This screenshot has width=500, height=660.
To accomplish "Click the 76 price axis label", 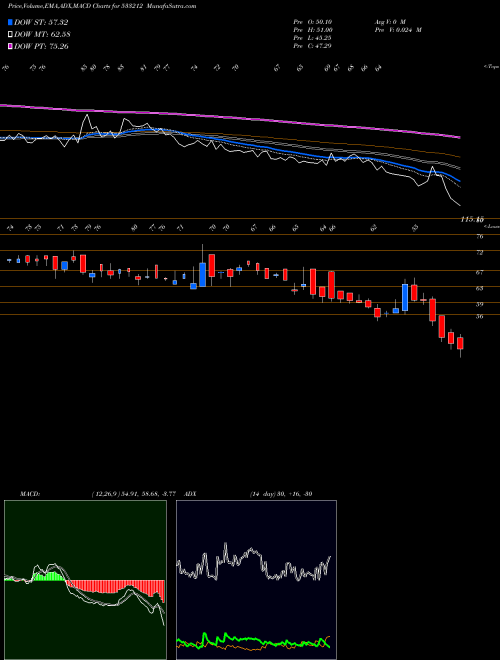I will 479,237.
